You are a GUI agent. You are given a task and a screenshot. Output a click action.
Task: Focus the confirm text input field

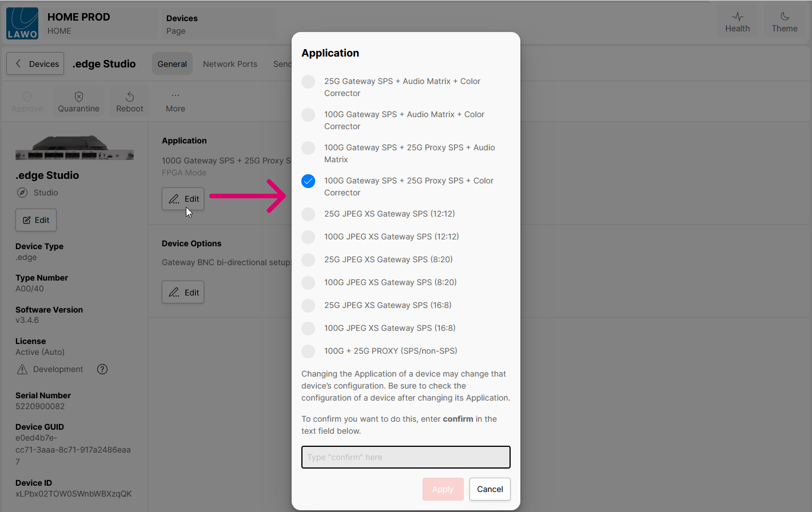point(405,457)
